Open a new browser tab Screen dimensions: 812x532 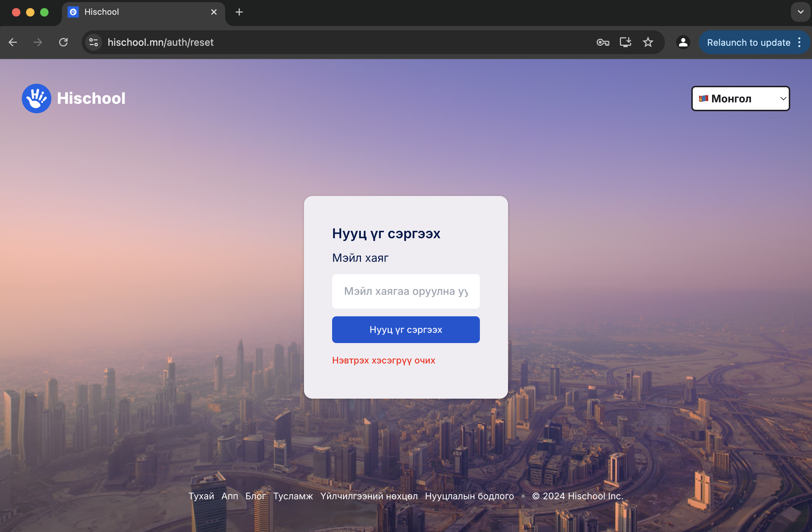pos(239,12)
